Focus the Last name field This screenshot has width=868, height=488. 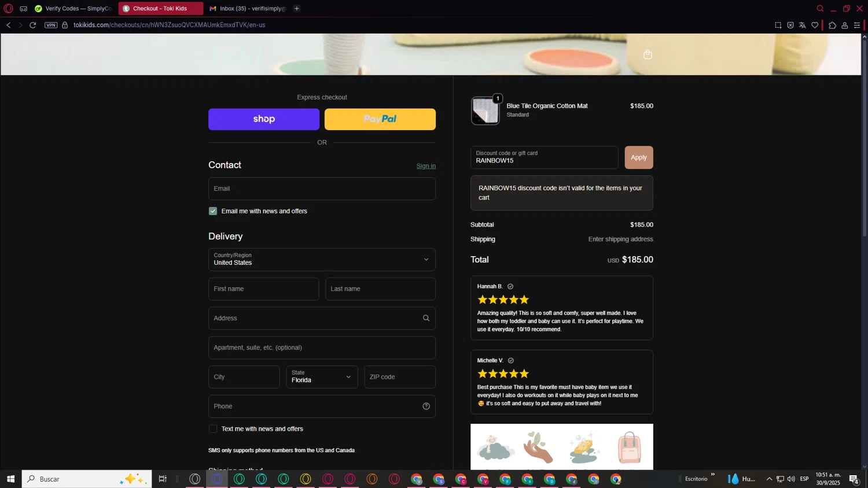[x=380, y=289]
